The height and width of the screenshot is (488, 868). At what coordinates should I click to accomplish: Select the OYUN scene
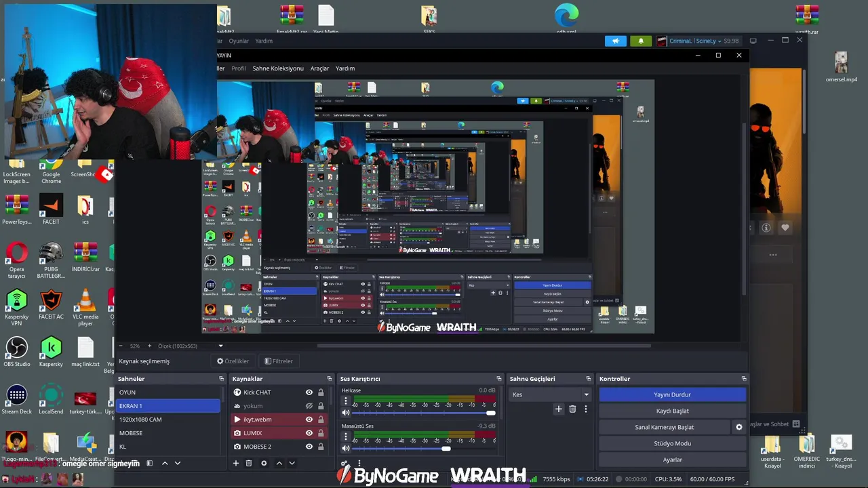167,392
